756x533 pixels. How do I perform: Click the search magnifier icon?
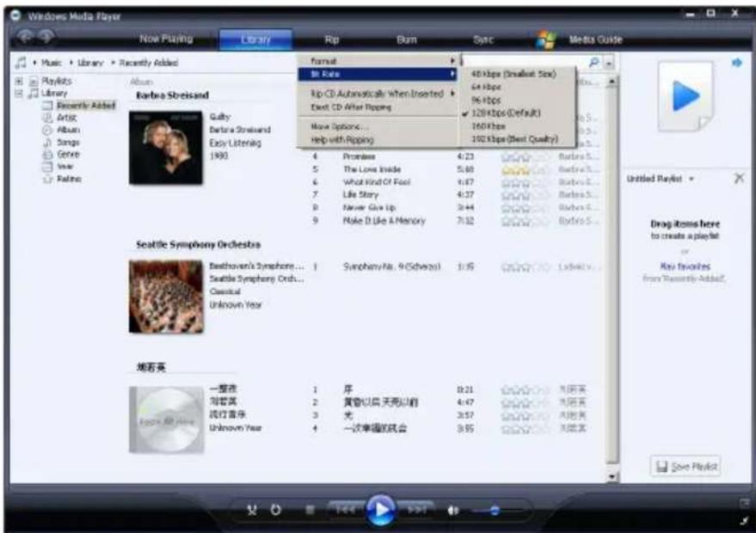(x=594, y=63)
